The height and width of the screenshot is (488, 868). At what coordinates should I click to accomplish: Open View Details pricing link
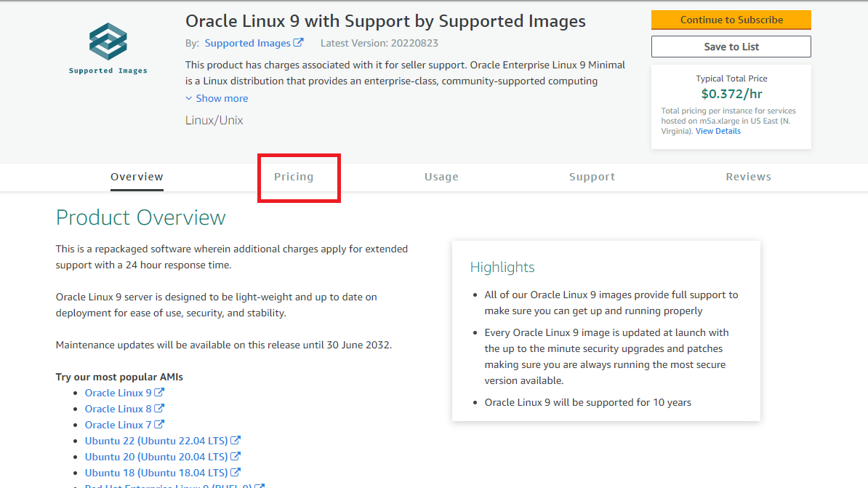pos(718,132)
